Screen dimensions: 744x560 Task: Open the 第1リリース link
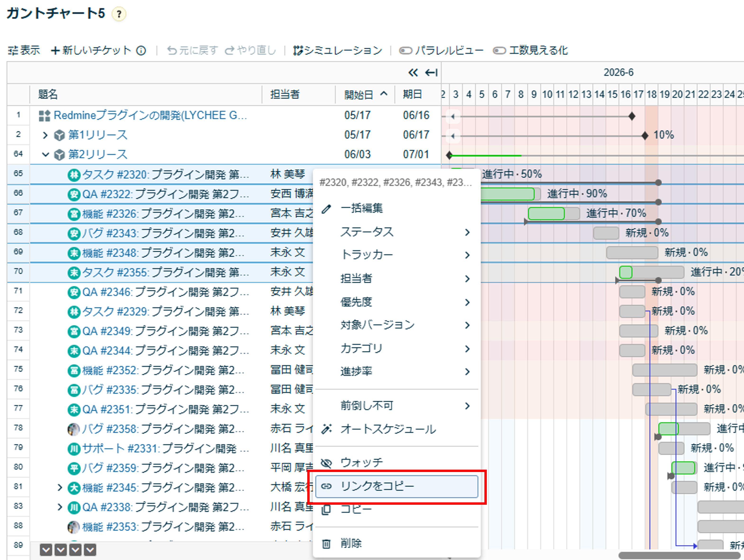98,135
